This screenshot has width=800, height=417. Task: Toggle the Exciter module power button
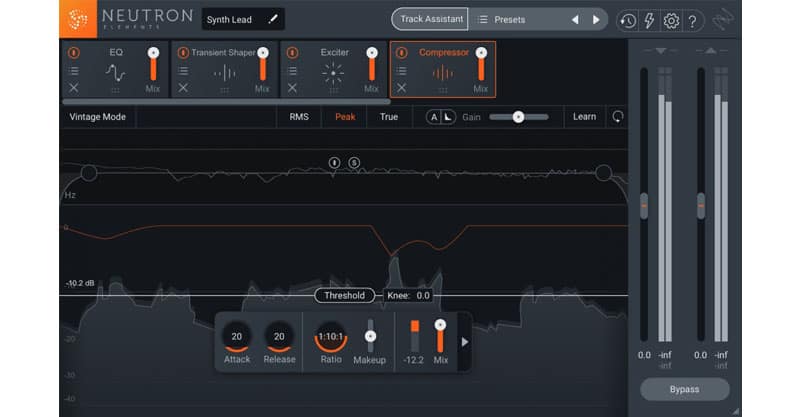coord(292,53)
